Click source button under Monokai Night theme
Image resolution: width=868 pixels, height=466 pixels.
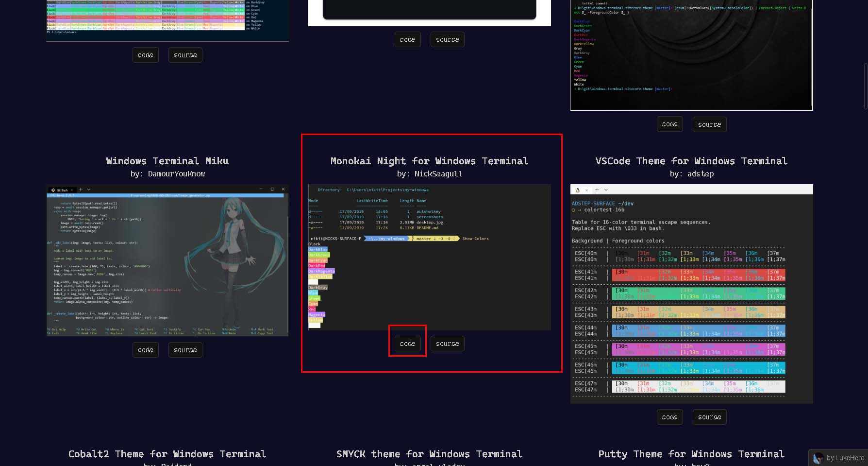point(447,344)
